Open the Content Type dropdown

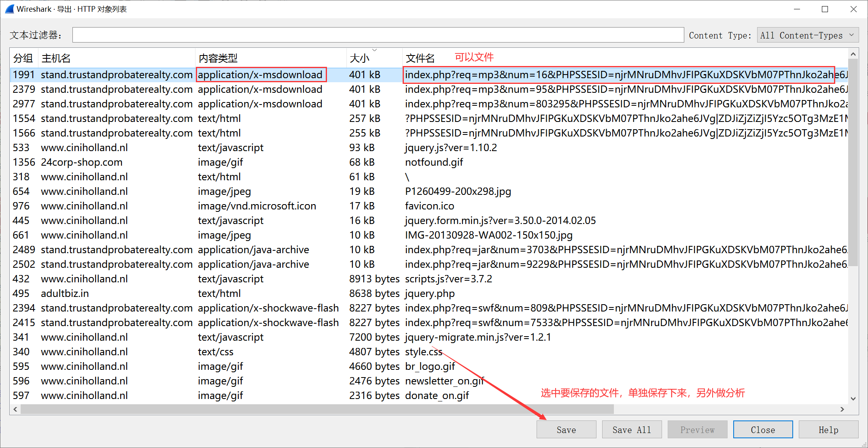click(807, 35)
